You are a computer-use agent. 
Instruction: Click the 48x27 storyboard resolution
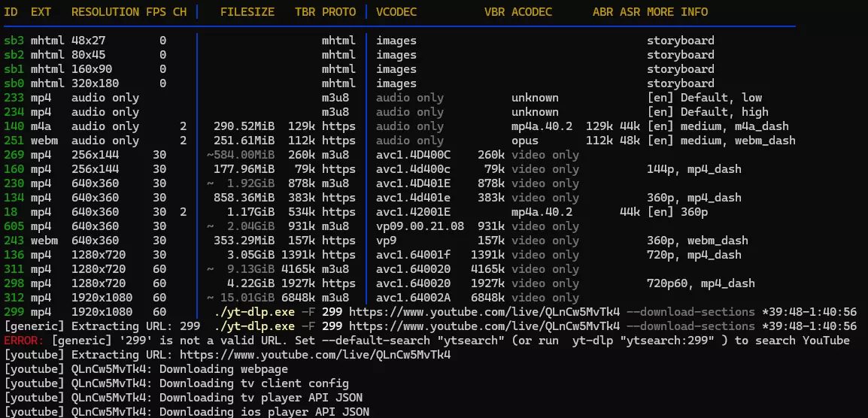click(x=89, y=41)
